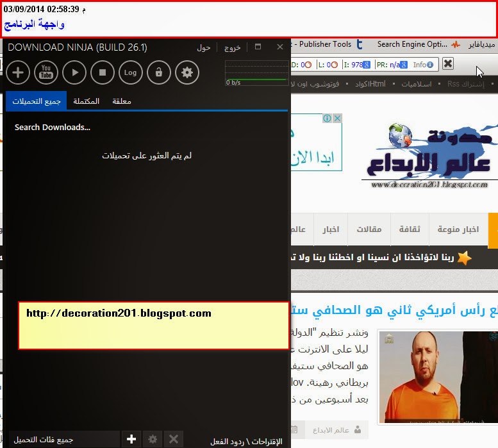498x448 pixels.
Task: Add a new download with the plus icon
Action: click(18, 72)
